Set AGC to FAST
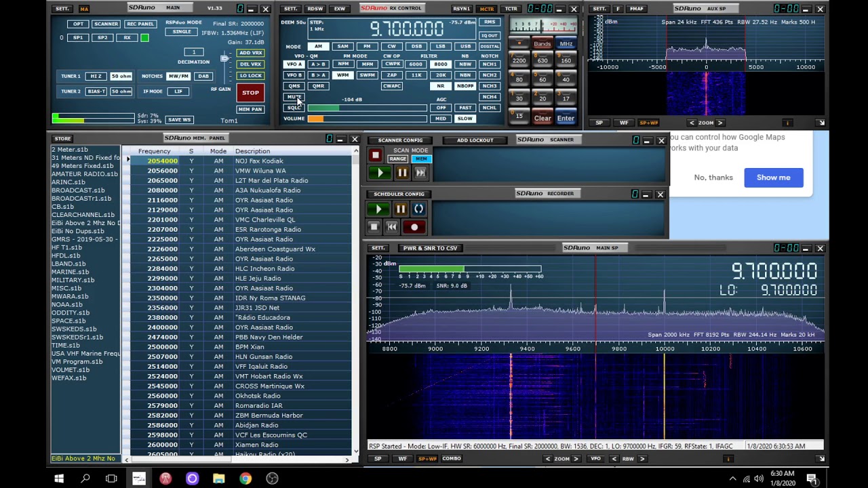This screenshot has height=488, width=868. point(465,108)
